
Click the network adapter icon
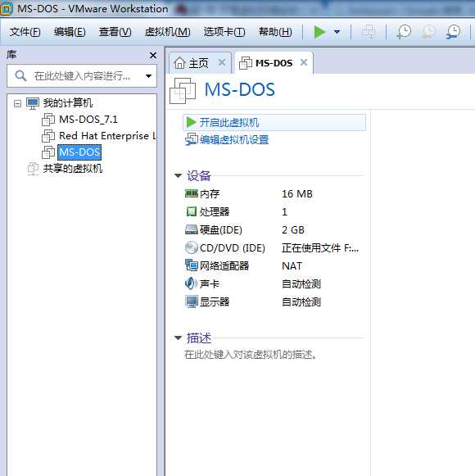192,265
